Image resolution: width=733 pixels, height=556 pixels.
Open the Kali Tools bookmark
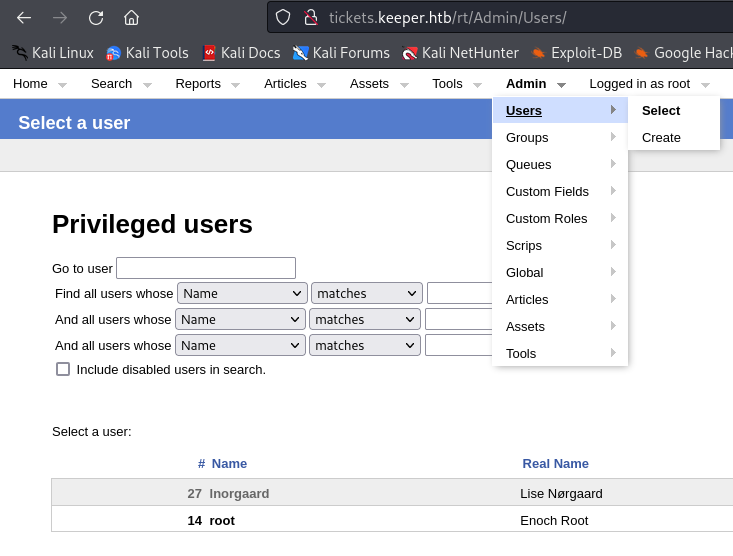[147, 53]
